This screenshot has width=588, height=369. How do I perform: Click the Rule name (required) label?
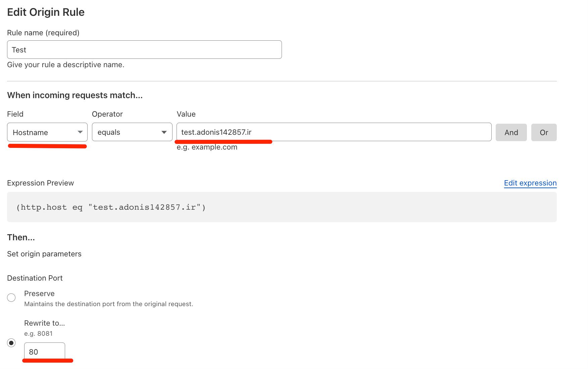pos(43,33)
